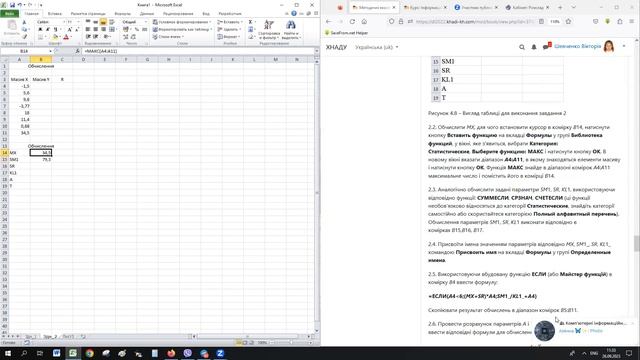Select cell A4 containing -1,5

19,86
